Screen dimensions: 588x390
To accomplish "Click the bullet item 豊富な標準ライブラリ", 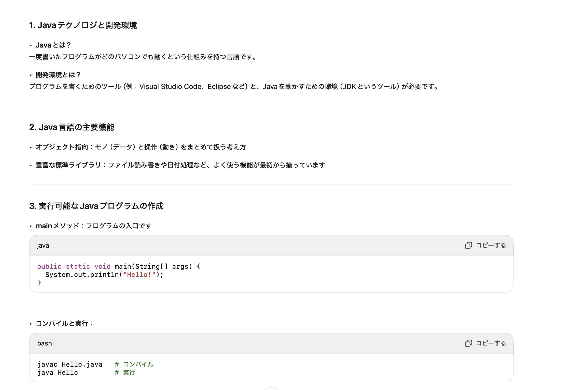I will [180, 165].
